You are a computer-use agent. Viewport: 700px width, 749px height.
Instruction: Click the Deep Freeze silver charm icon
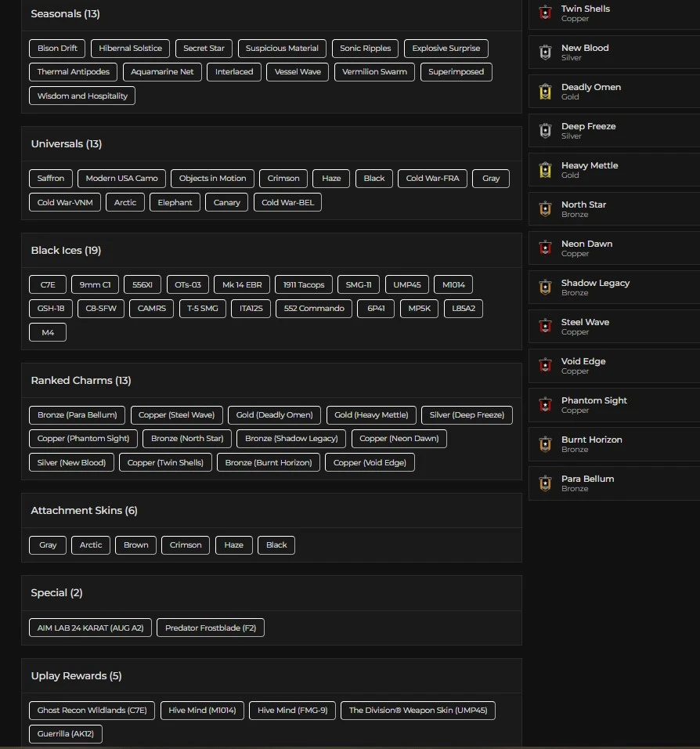(546, 131)
